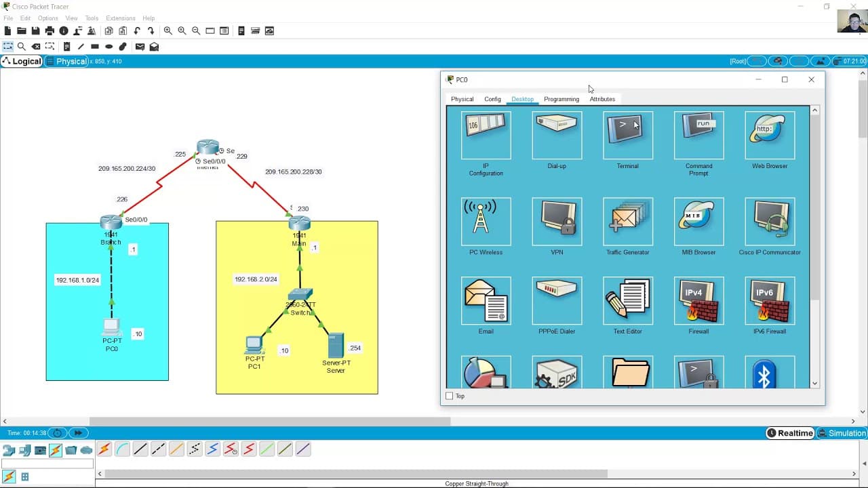
Task: Launch the Text Editor app
Action: (x=628, y=301)
